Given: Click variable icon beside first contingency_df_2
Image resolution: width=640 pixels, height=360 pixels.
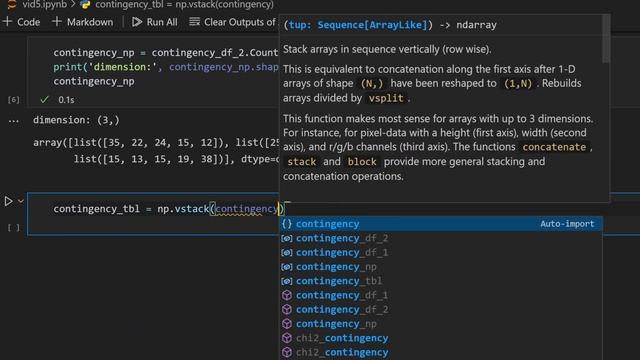Looking at the screenshot, I should (287, 238).
